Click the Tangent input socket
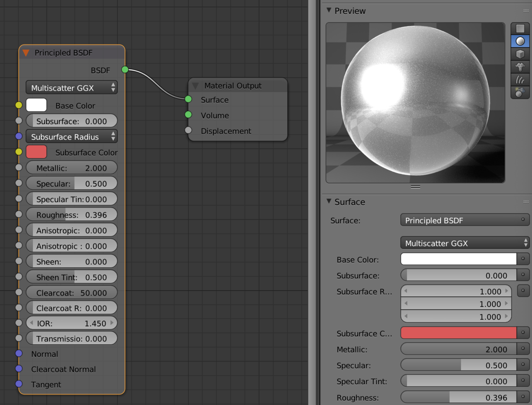 coord(19,384)
